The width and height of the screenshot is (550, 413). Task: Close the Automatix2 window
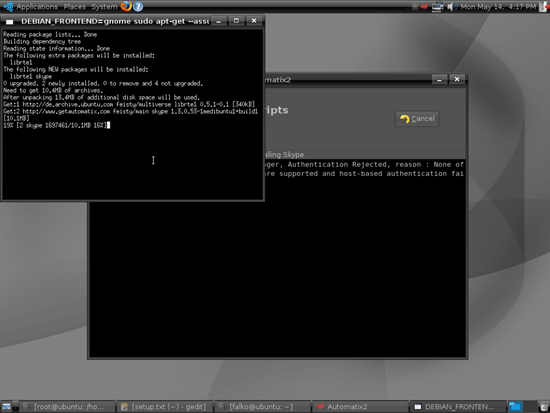(x=457, y=80)
